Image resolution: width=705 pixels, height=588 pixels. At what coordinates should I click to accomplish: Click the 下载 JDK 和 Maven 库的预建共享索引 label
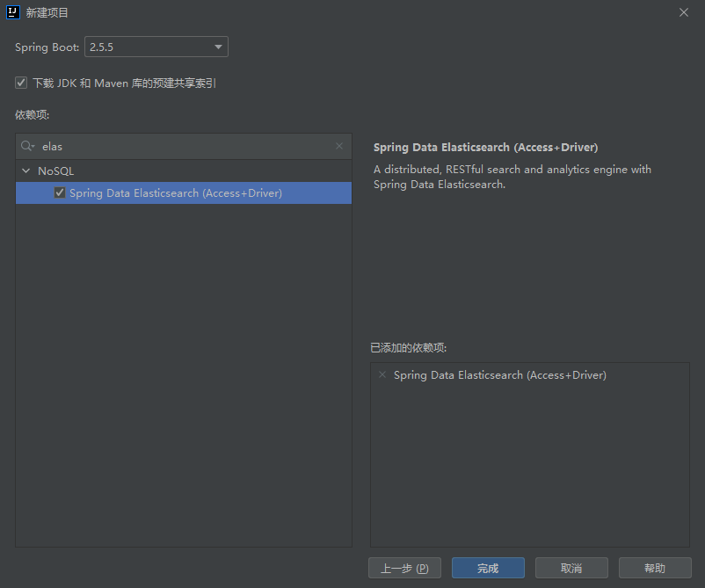tap(125, 83)
